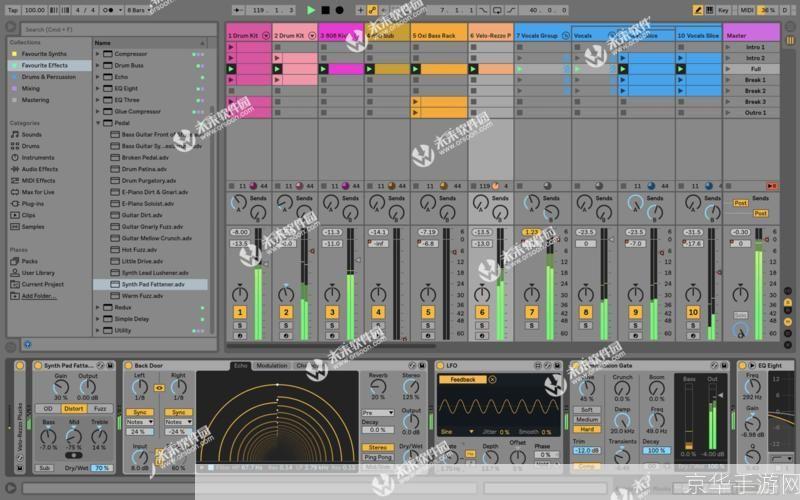Click the Sub button in Pedal

45,467
